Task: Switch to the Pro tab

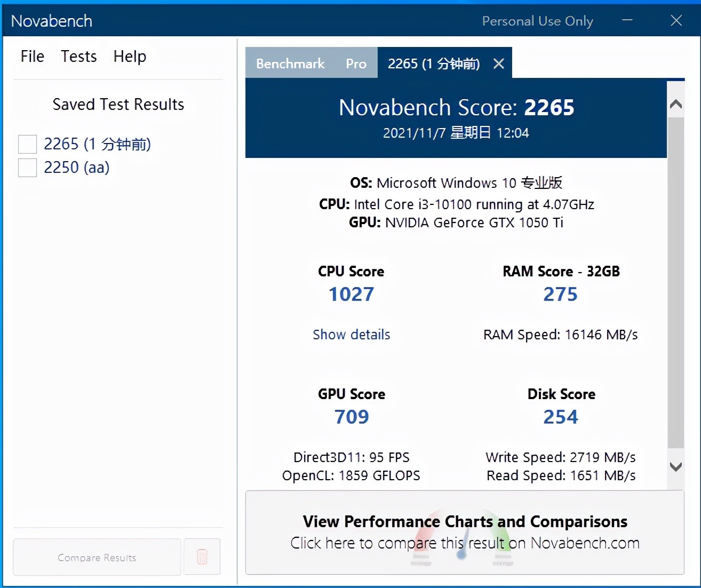Action: (356, 64)
